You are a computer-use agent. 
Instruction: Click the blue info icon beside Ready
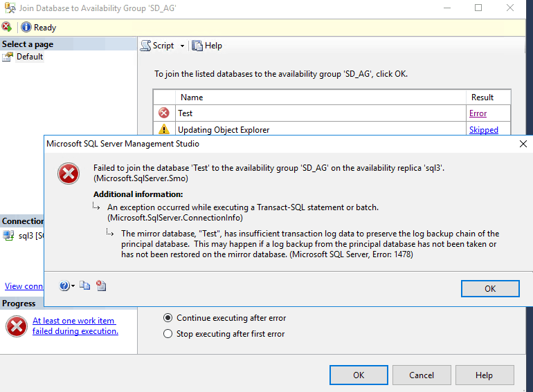pyautogui.click(x=26, y=27)
